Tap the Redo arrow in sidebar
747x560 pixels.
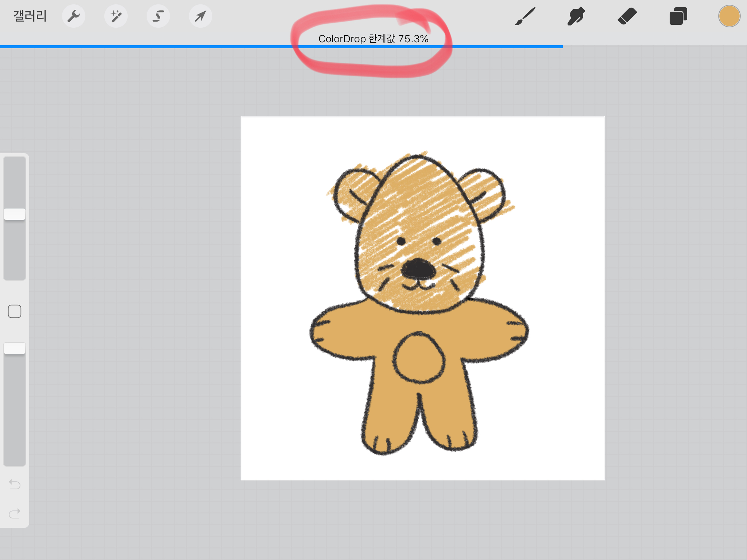pos(15,513)
